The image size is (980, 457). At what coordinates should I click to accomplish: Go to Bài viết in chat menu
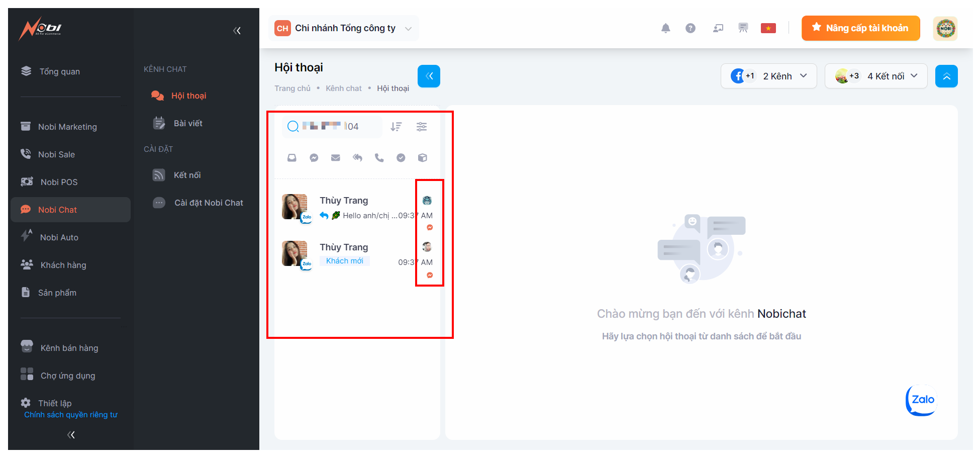coord(188,123)
